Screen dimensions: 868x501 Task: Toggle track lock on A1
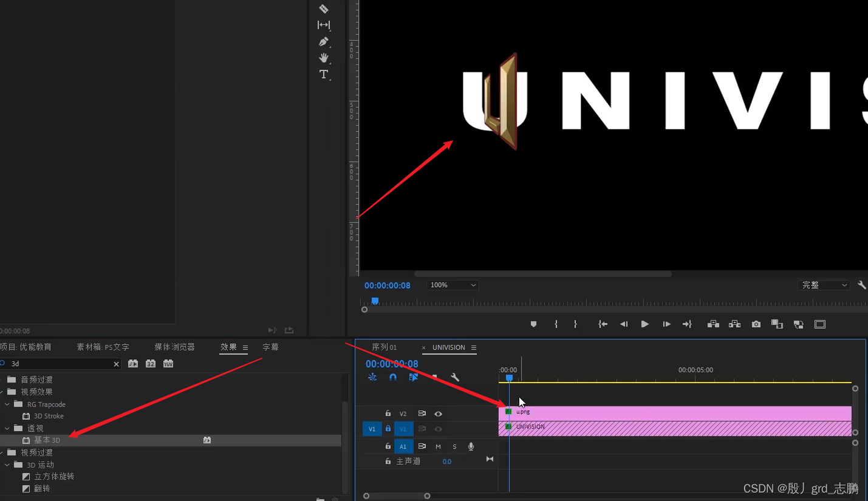click(x=388, y=446)
